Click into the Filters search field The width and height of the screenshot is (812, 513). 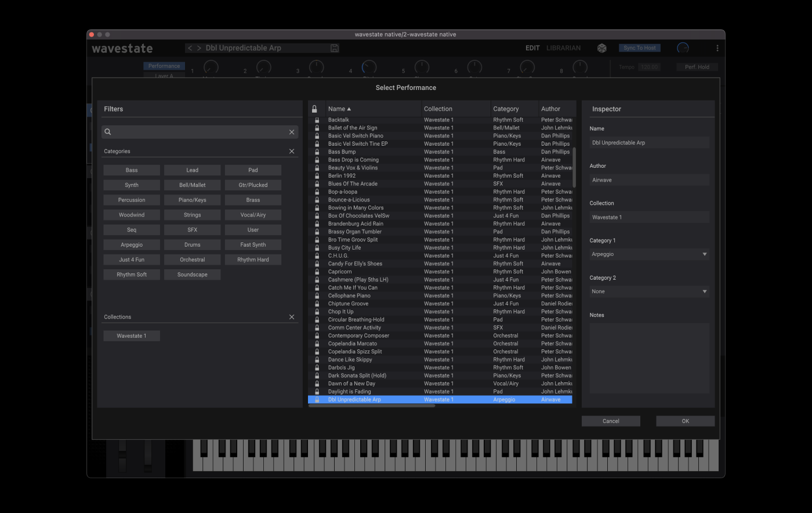pyautogui.click(x=200, y=132)
